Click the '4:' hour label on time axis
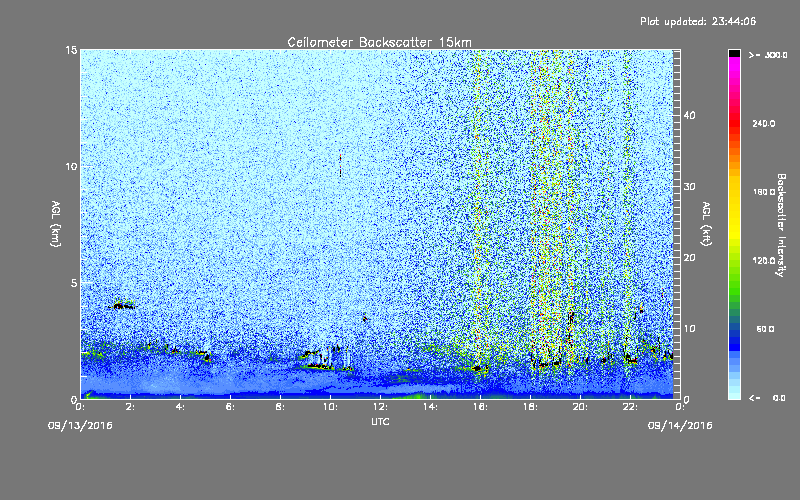Screen dimensions: 800x500 tap(181, 407)
